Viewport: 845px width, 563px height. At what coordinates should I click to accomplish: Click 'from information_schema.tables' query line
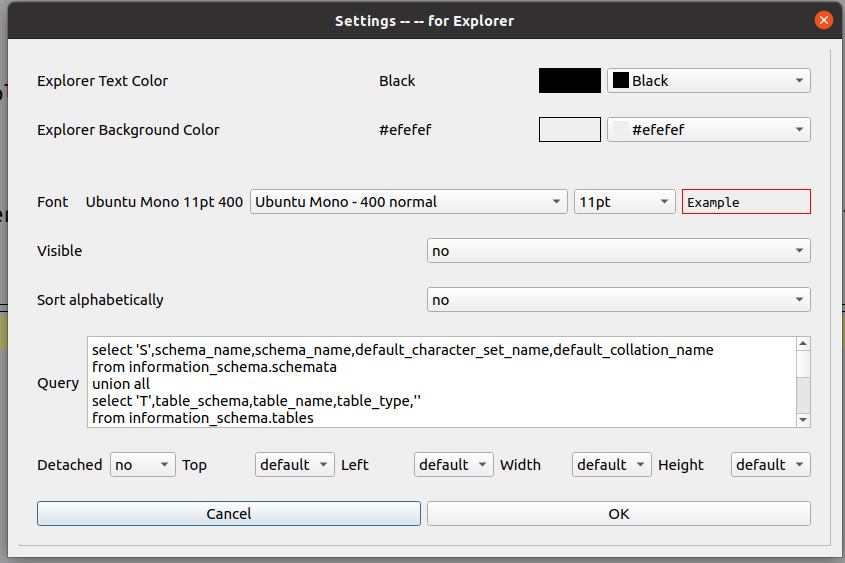coord(203,418)
